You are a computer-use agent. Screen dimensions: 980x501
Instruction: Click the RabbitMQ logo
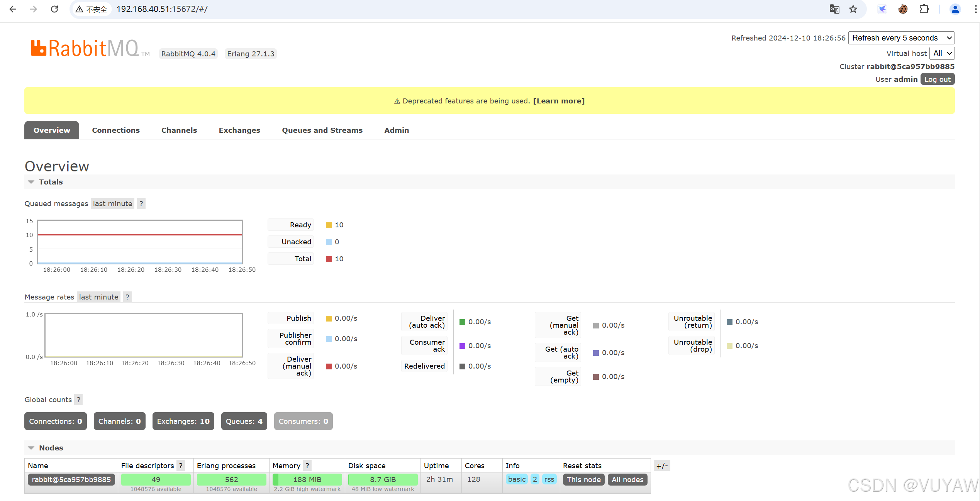coord(85,49)
